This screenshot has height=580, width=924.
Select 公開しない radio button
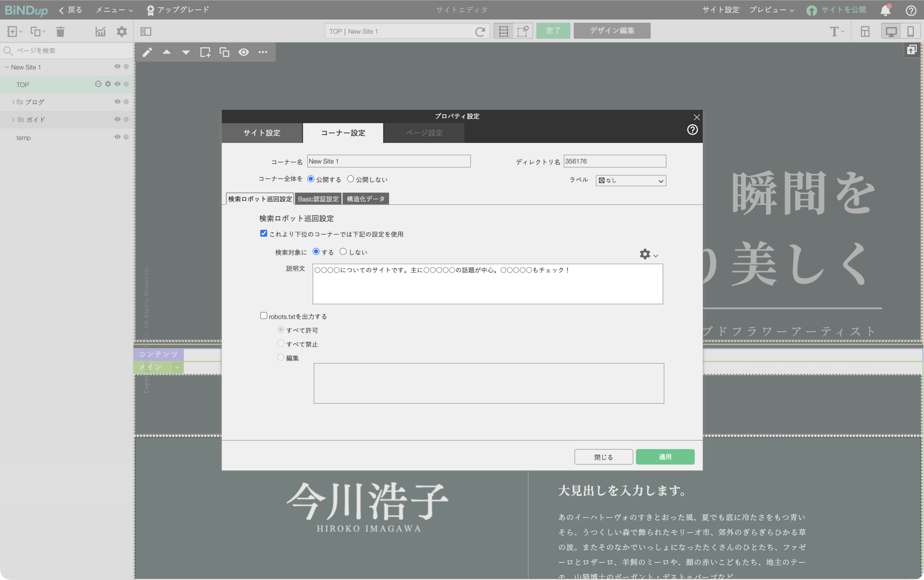[x=350, y=179]
